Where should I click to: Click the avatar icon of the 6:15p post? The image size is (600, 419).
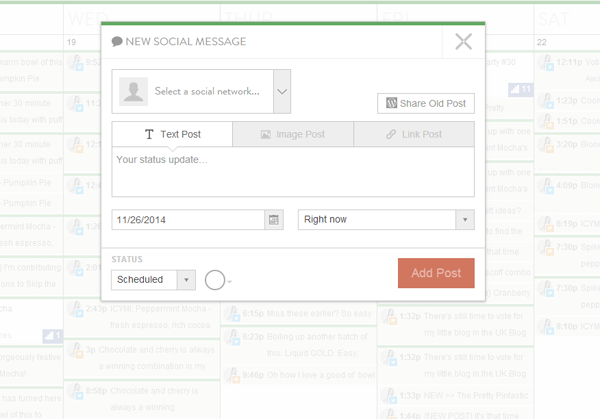(233, 315)
